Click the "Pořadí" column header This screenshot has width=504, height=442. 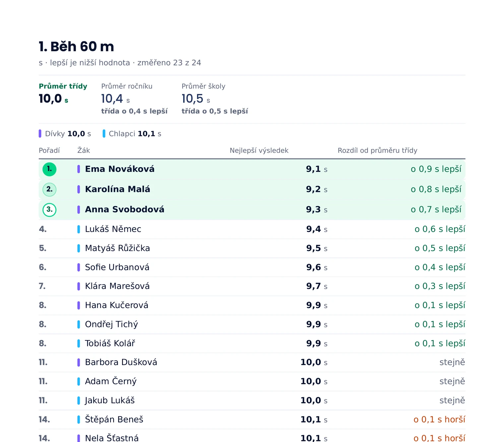click(49, 151)
